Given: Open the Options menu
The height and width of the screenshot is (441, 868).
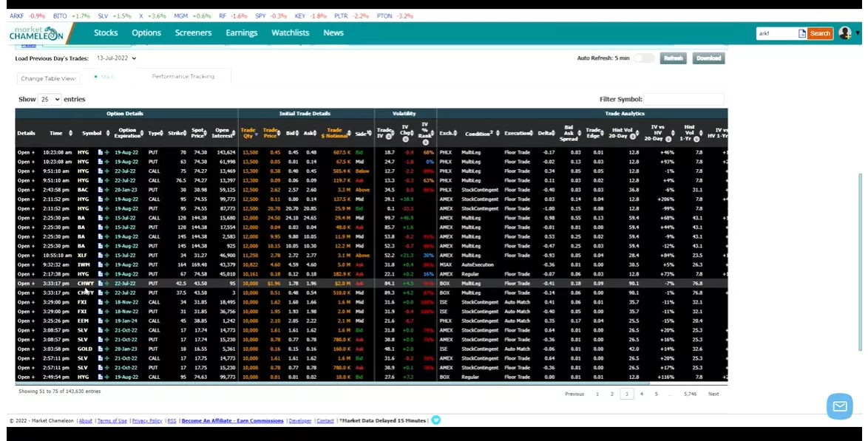Looking at the screenshot, I should coord(146,33).
